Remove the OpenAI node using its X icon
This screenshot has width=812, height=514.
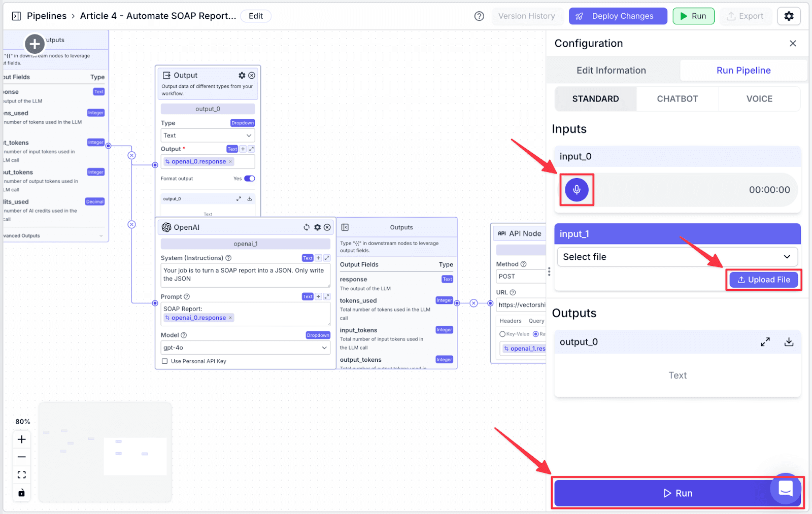pyautogui.click(x=327, y=227)
